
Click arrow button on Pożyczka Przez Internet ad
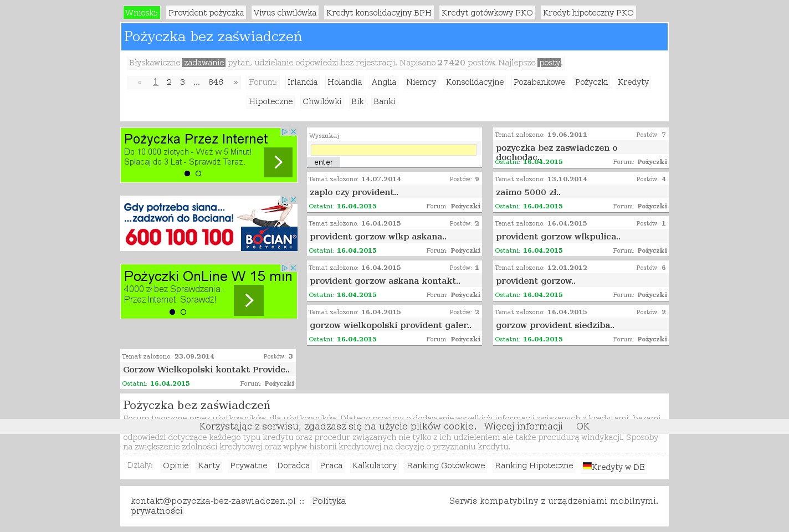pos(278,162)
